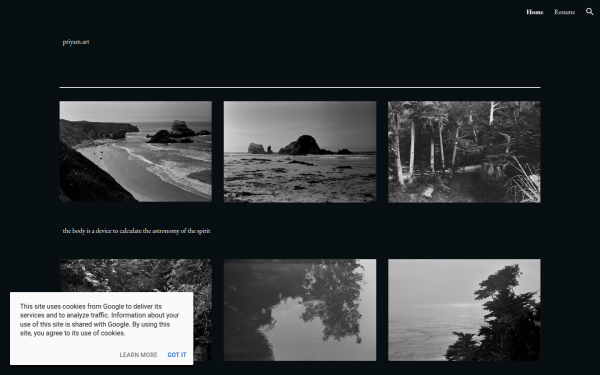Dismiss cookie notice with GOT IT
600x375 pixels.
tap(177, 355)
